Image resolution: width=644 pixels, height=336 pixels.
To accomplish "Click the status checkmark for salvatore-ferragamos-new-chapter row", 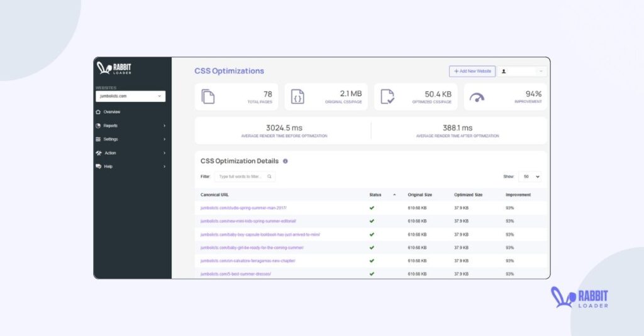I will (x=372, y=261).
